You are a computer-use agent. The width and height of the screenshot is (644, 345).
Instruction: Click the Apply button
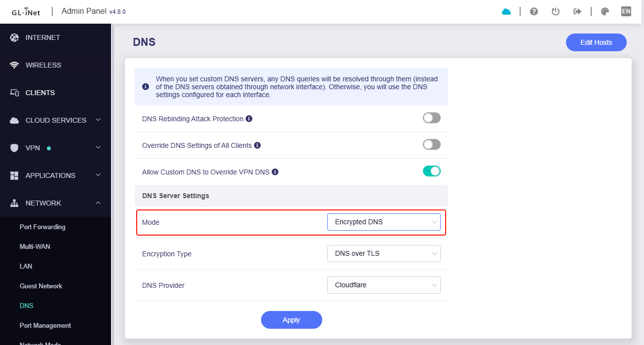[291, 320]
